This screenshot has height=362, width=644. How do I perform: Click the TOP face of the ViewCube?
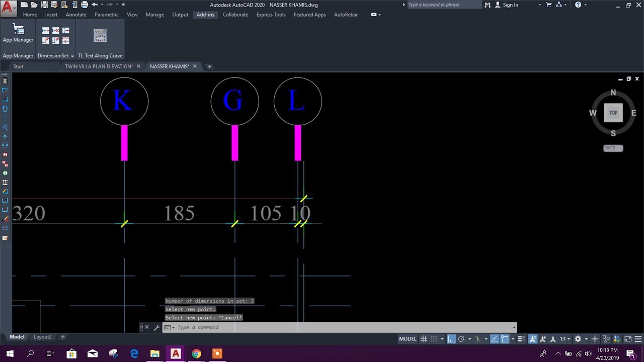pos(613,113)
